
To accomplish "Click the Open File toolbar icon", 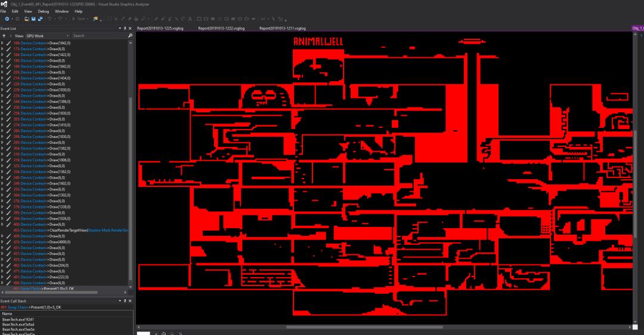I will tap(27, 19).
